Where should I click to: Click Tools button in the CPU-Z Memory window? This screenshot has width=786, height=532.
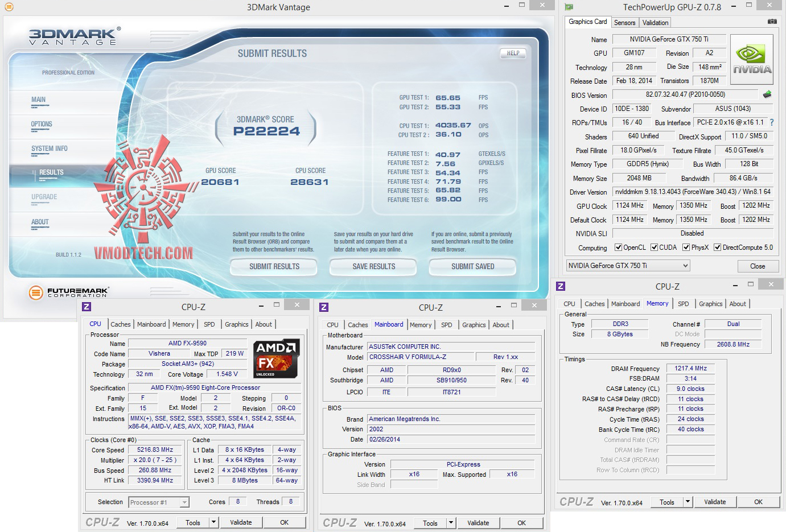[667, 502]
